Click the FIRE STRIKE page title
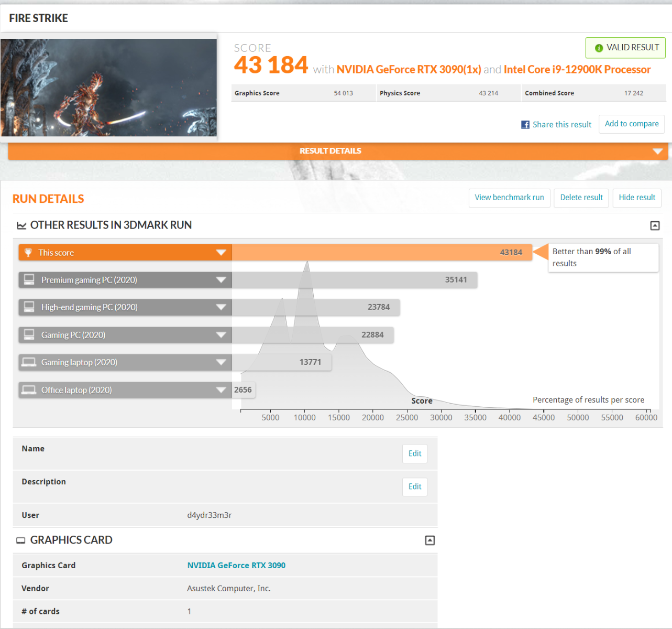672x629 pixels. click(39, 18)
